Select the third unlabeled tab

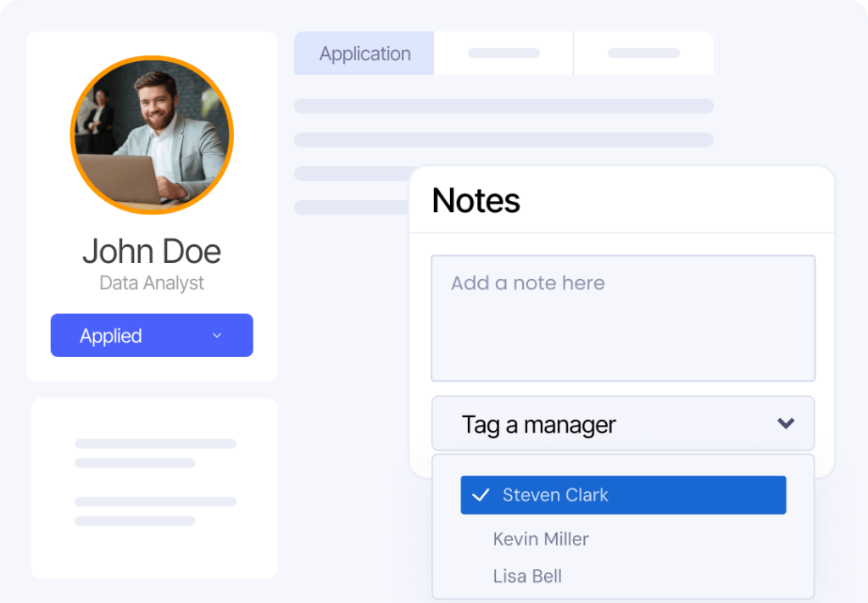(643, 53)
